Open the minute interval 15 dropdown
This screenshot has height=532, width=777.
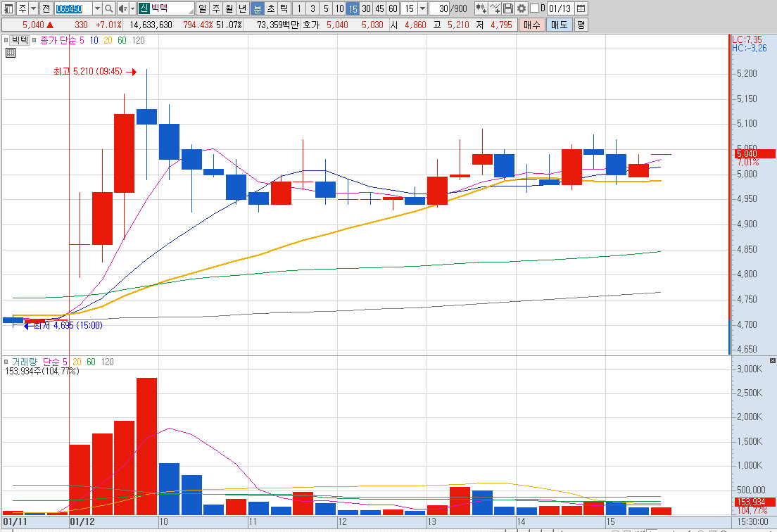point(422,8)
